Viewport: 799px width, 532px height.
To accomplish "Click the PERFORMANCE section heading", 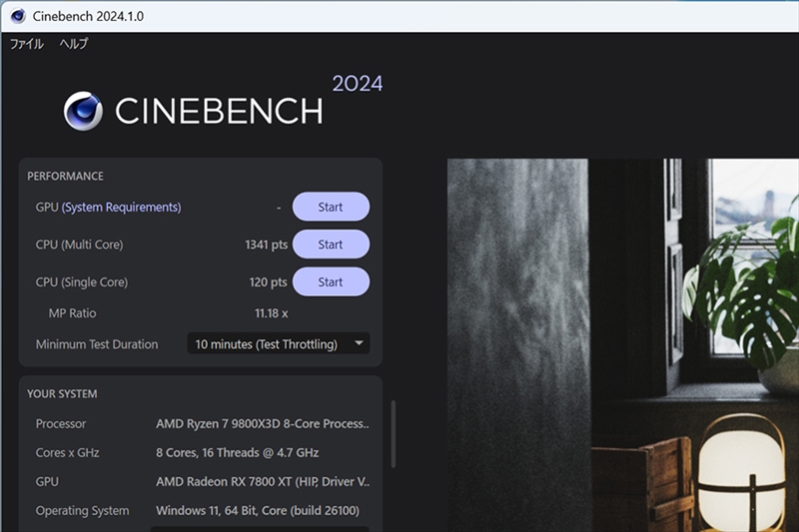I will point(65,176).
